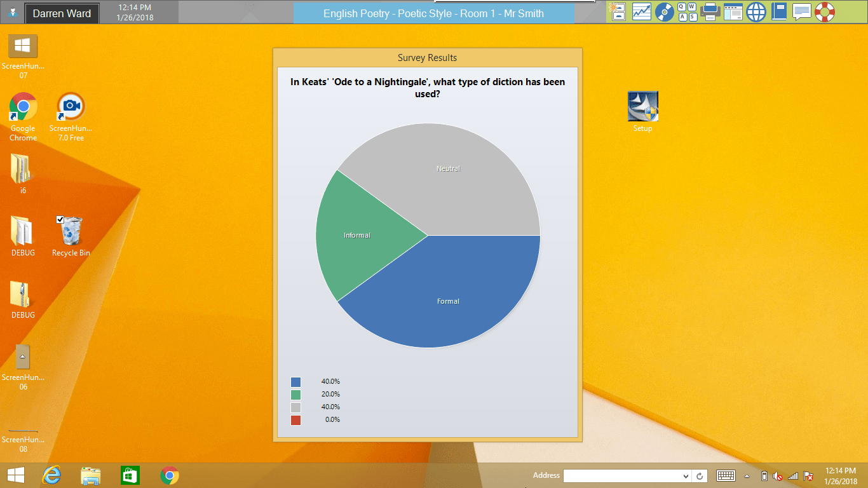Open the speech bubble chat icon
868x488 pixels.
[x=802, y=11]
